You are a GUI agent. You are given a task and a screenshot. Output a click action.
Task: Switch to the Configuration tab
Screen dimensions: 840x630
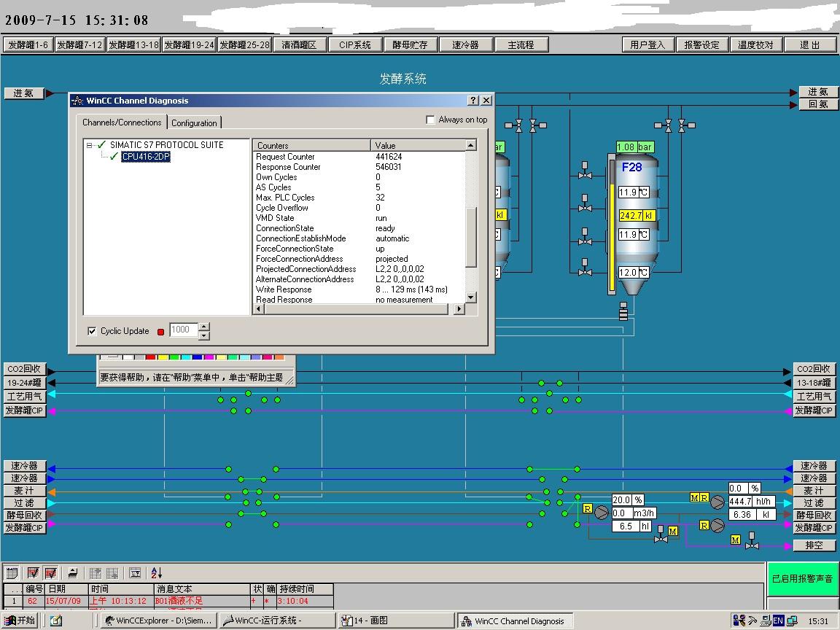click(194, 122)
